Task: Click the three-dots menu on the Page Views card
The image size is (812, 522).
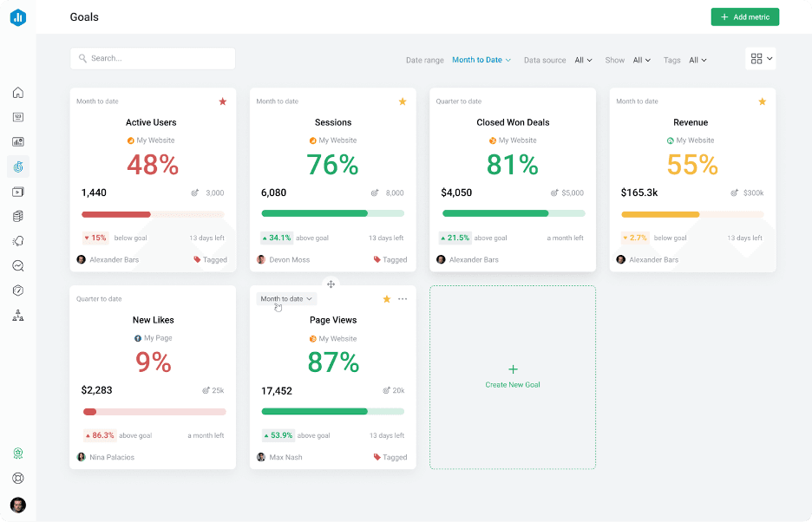Action: point(403,299)
